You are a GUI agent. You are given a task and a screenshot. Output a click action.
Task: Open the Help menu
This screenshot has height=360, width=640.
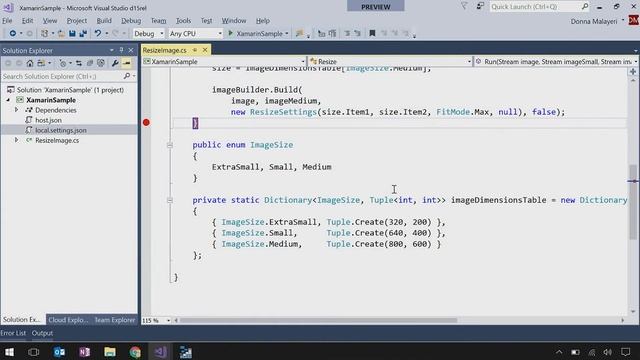(x=263, y=20)
